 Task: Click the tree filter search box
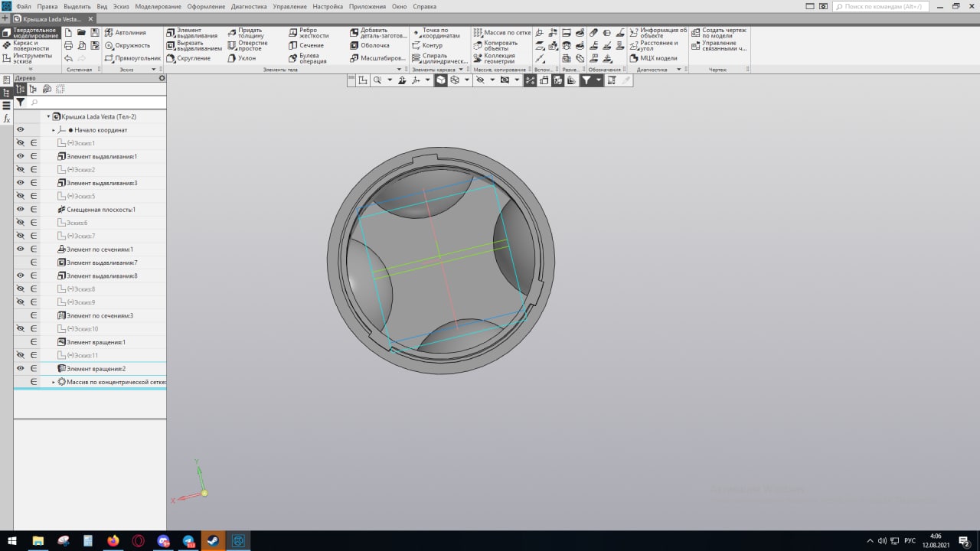[97, 102]
